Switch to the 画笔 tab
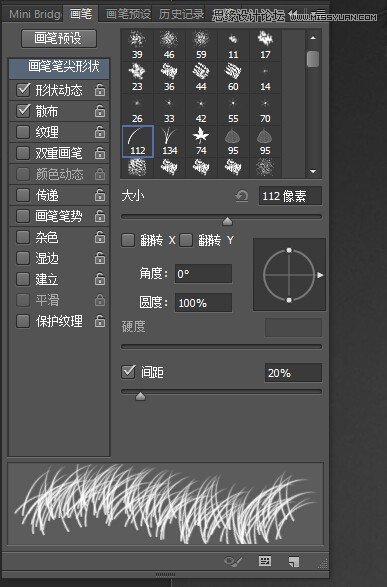This screenshot has width=387, height=587. pos(81,14)
